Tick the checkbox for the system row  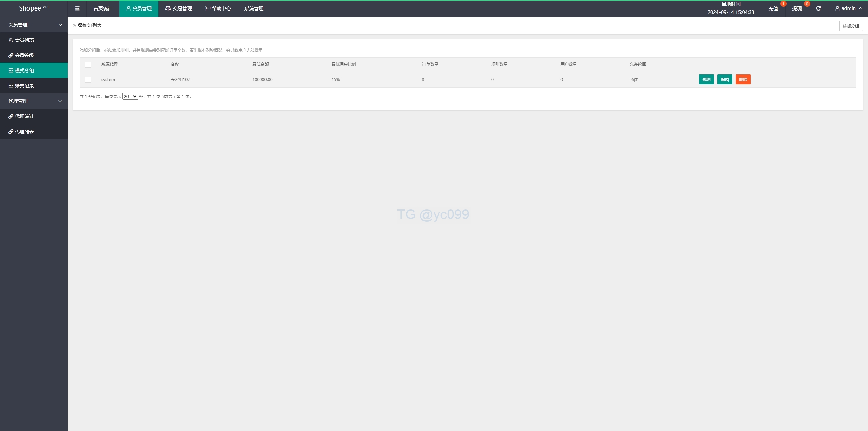pyautogui.click(x=88, y=80)
